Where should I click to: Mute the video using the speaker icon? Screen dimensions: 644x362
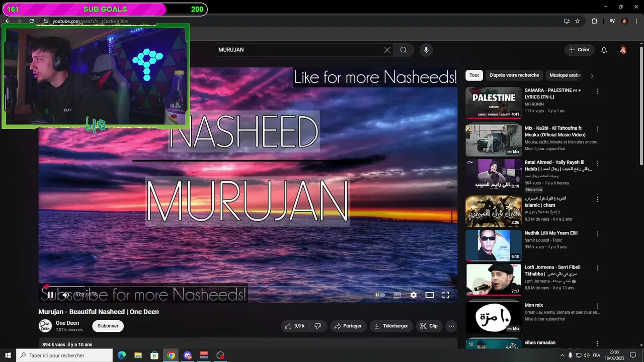[65, 295]
